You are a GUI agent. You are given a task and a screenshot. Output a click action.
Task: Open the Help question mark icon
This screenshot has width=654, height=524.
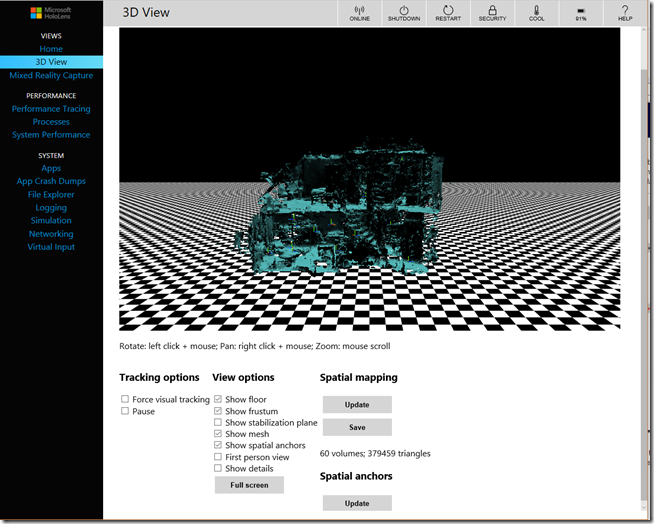(625, 13)
